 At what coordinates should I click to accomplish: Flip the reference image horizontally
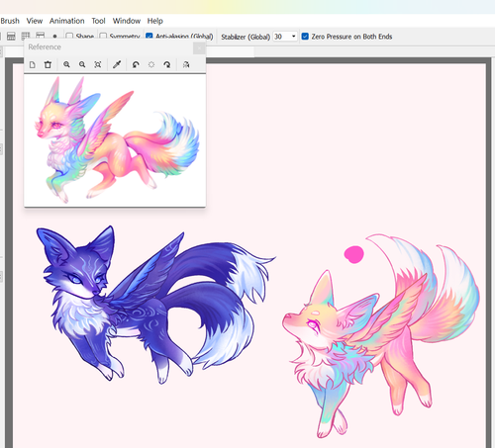[186, 64]
